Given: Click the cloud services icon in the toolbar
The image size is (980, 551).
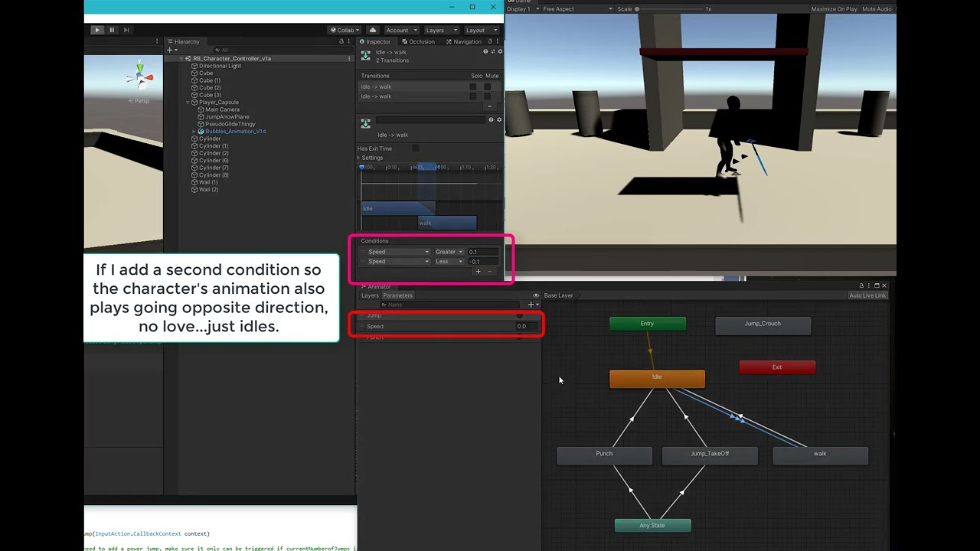Looking at the screenshot, I should click(373, 30).
